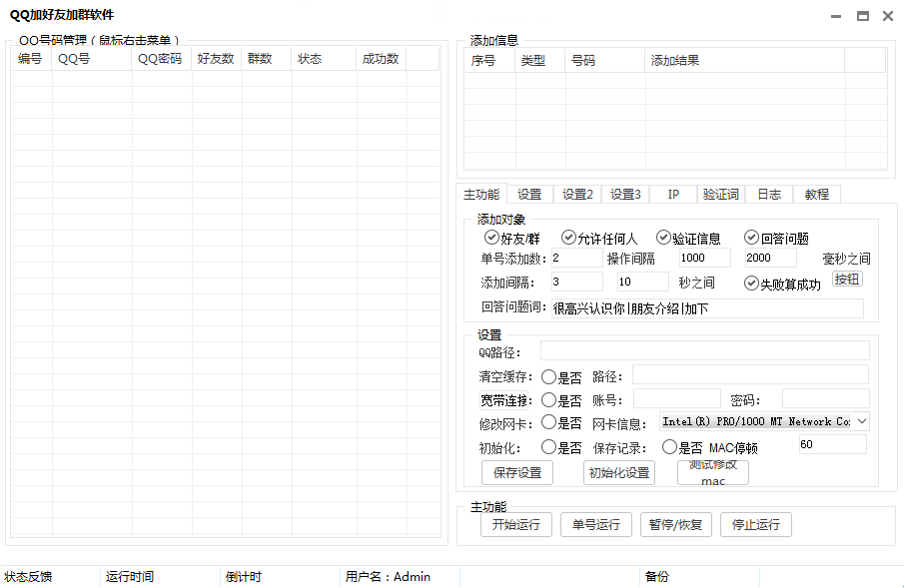Image resolution: width=905 pixels, height=588 pixels.
Task: Click 用户名：Admin in the status bar
Action: 388,576
